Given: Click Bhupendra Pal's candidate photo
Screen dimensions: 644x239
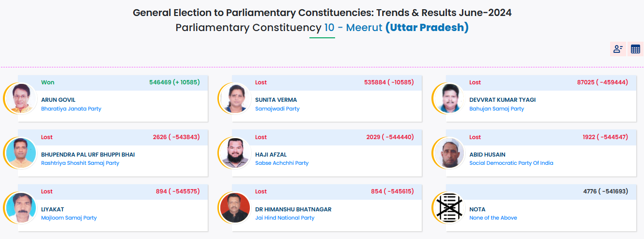Looking at the screenshot, I should click(21, 153).
